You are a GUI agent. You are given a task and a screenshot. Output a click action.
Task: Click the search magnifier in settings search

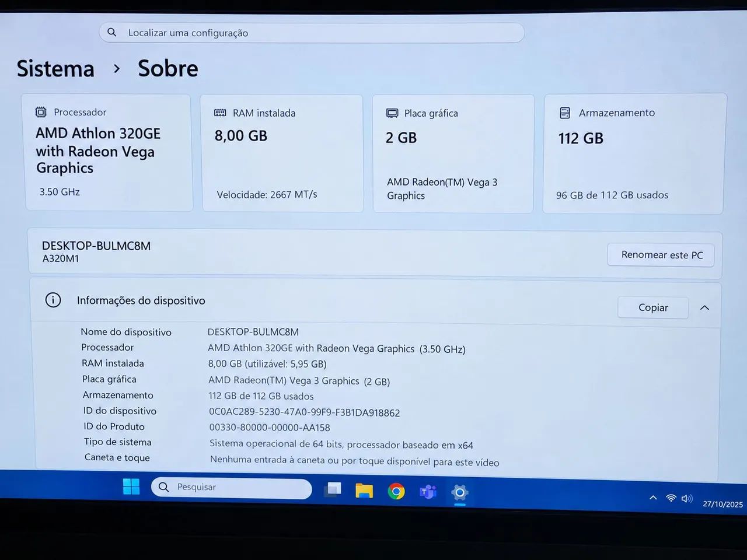(112, 32)
